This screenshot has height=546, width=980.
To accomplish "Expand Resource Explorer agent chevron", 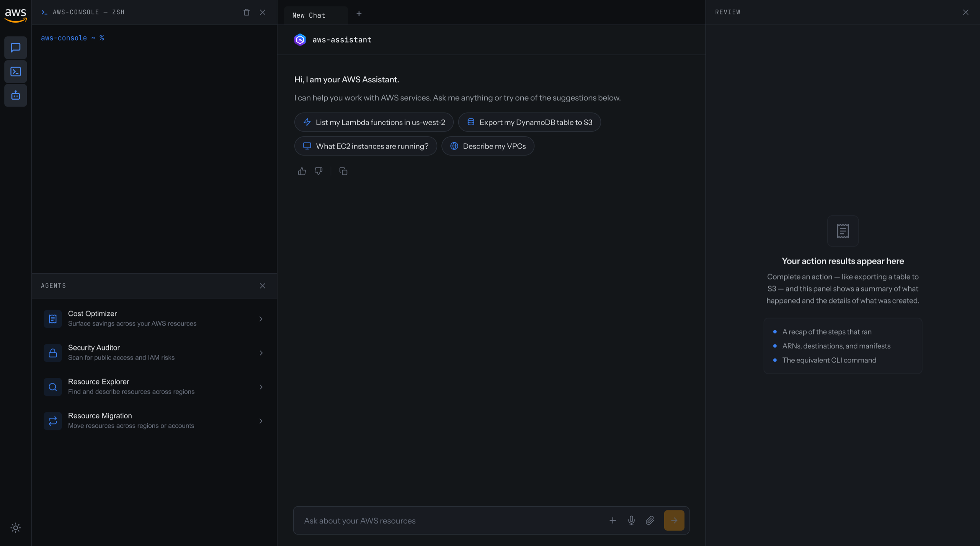I will pyautogui.click(x=261, y=387).
